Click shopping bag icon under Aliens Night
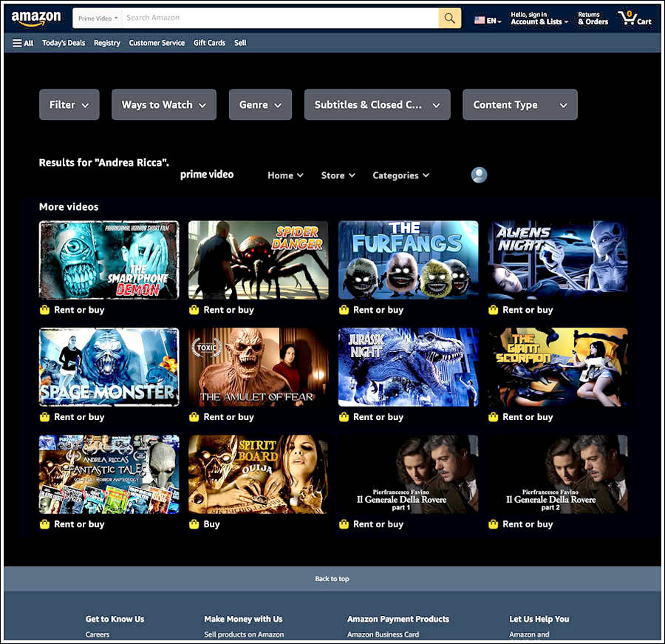 (493, 310)
